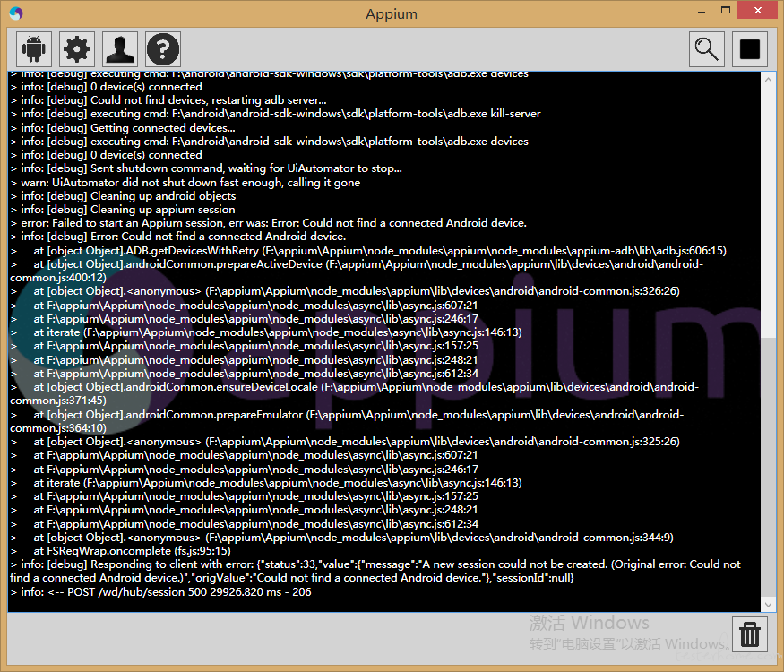Click the "Appium" window title text
The height and width of the screenshot is (672, 784).
[392, 14]
